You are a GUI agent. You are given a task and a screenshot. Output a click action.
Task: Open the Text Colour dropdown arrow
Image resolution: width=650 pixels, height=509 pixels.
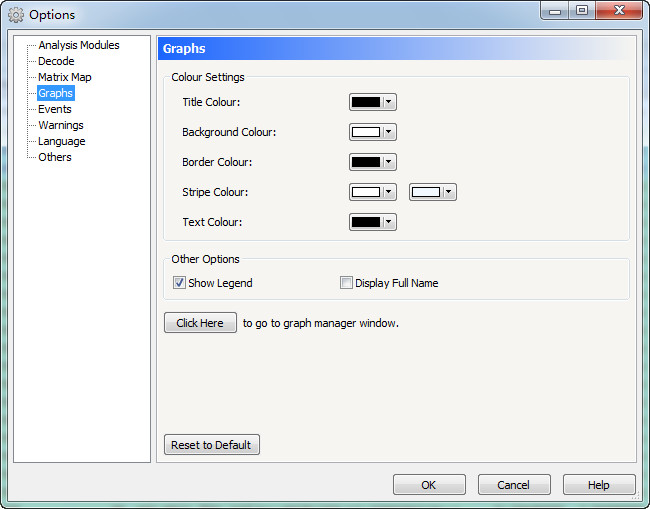click(389, 222)
